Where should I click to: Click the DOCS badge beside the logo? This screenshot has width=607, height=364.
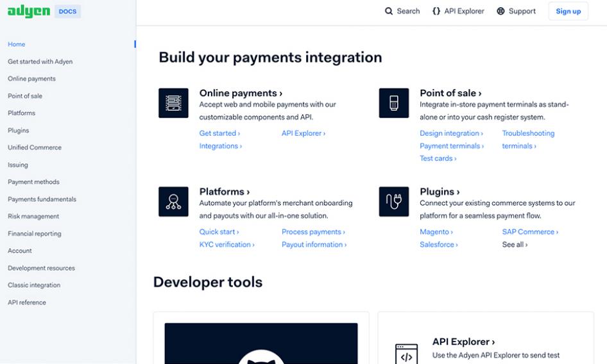click(x=68, y=12)
